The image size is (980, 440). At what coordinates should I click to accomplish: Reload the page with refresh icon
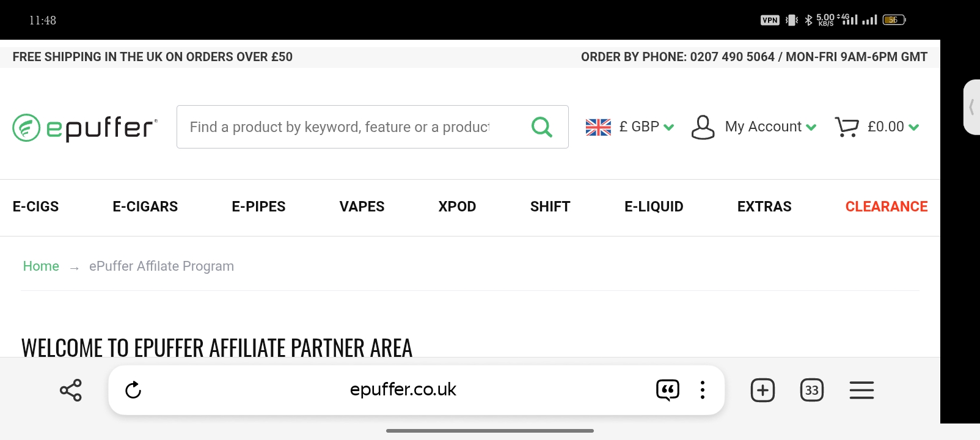(133, 390)
